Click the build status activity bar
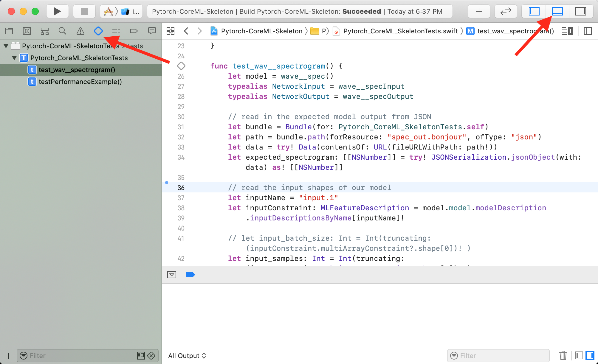 [300, 11]
